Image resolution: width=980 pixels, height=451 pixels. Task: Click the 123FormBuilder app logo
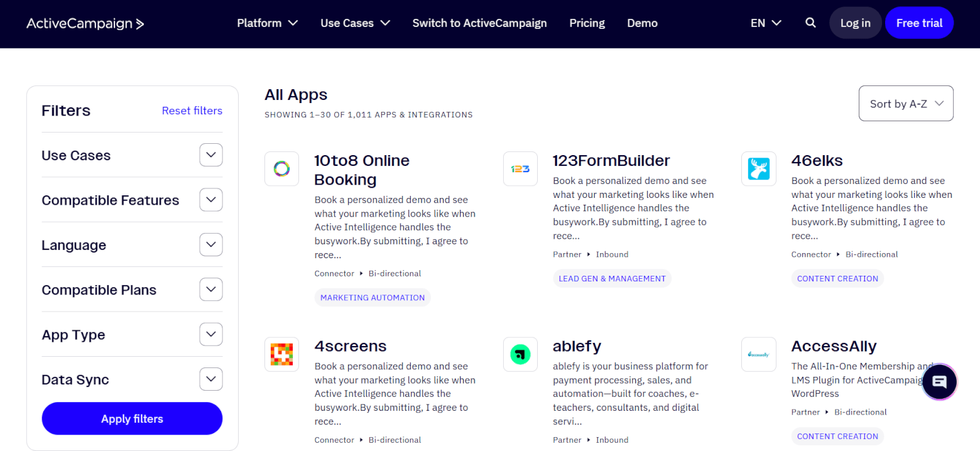point(520,168)
